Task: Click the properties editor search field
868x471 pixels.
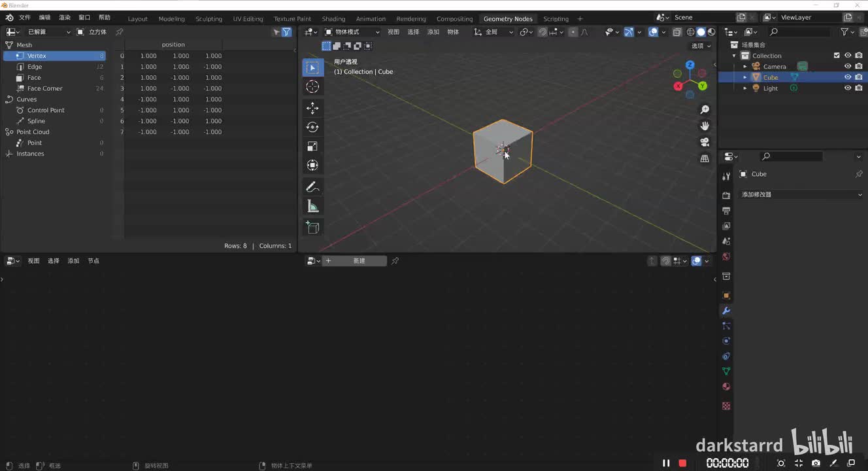Action: (792, 156)
